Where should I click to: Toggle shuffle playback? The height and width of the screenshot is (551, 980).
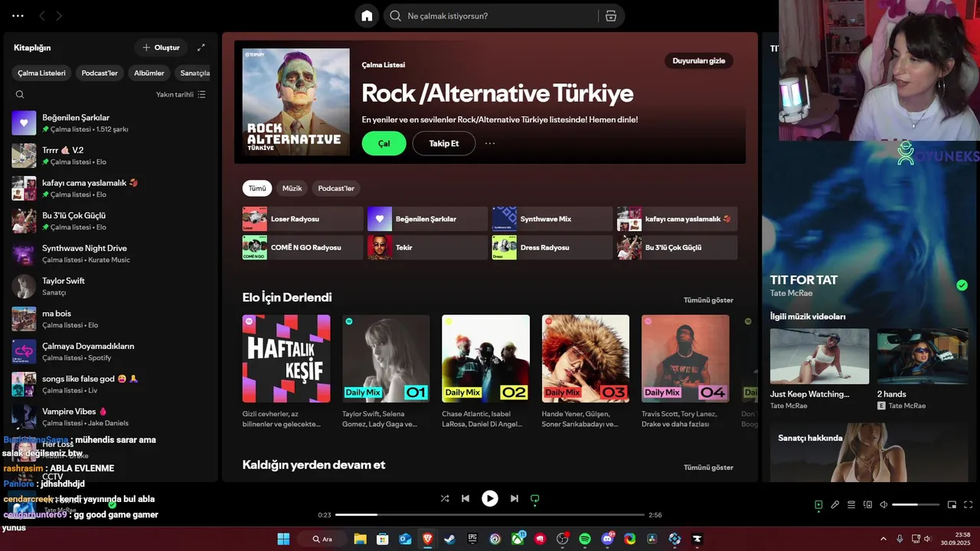pyautogui.click(x=445, y=498)
